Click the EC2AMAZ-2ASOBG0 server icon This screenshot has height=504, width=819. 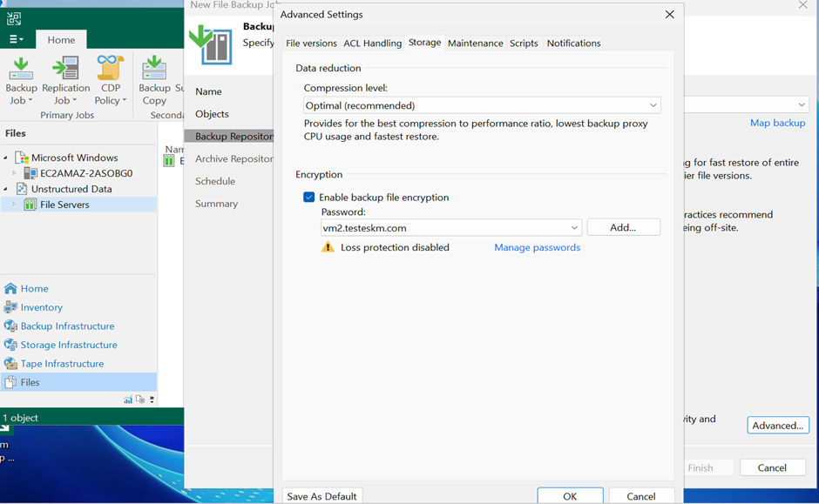(30, 173)
